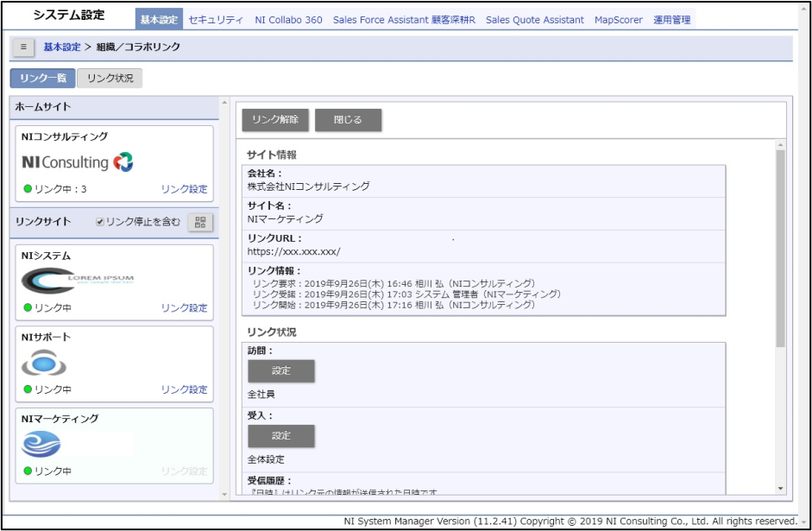Select the NIサポート card title
This screenshot has height=531, width=812.
click(46, 337)
